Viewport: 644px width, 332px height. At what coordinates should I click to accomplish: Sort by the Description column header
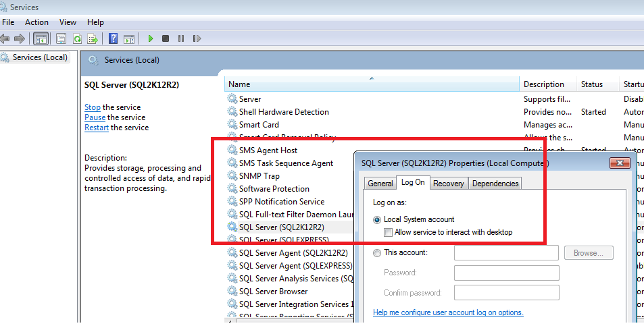coord(548,84)
